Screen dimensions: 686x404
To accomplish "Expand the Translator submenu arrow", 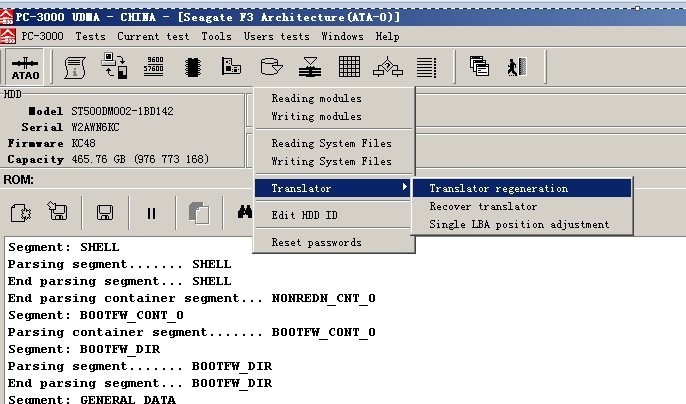I will click(x=405, y=187).
